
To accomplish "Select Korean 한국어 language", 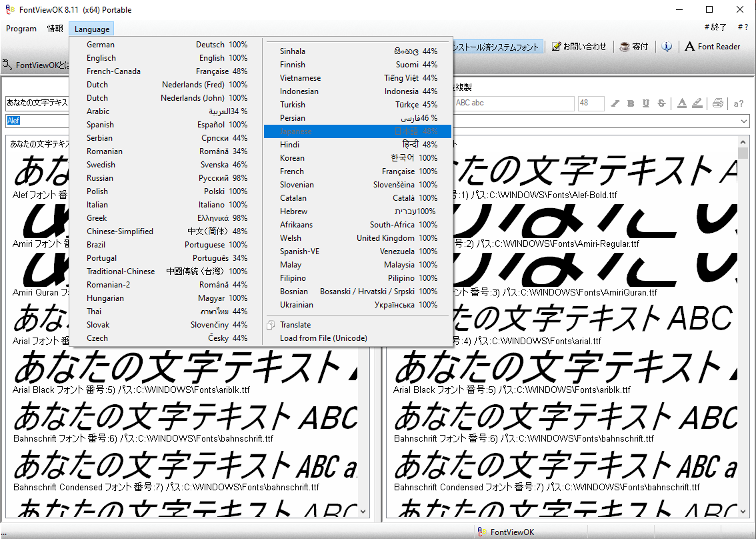I will click(358, 158).
